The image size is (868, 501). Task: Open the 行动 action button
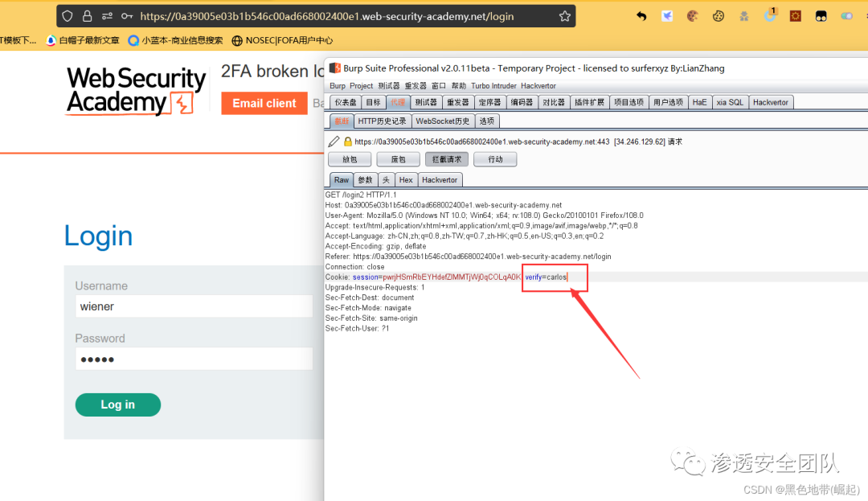pyautogui.click(x=495, y=159)
